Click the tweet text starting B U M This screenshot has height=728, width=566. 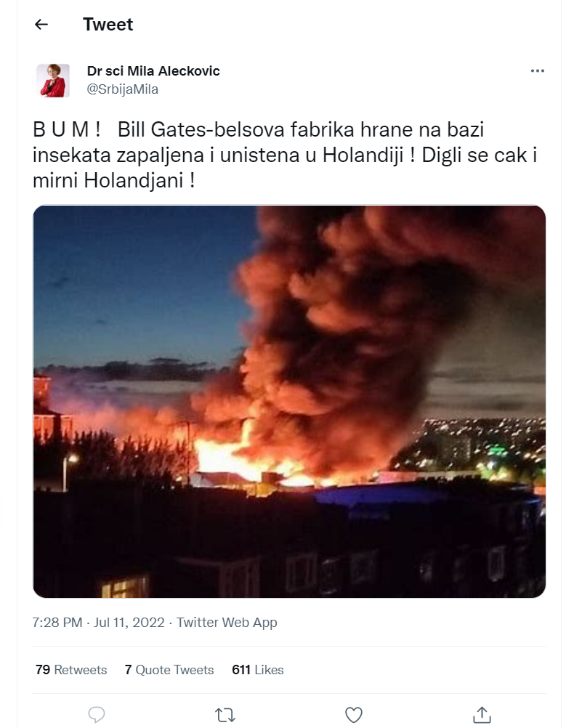point(285,155)
